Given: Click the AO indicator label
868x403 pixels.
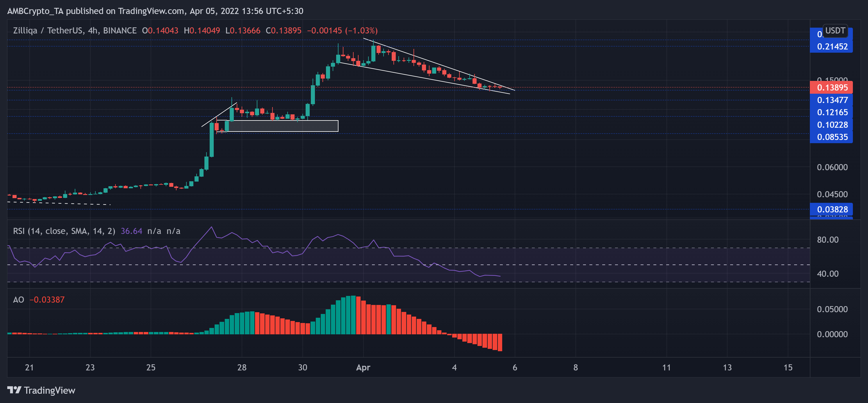Looking at the screenshot, I should pyautogui.click(x=19, y=299).
